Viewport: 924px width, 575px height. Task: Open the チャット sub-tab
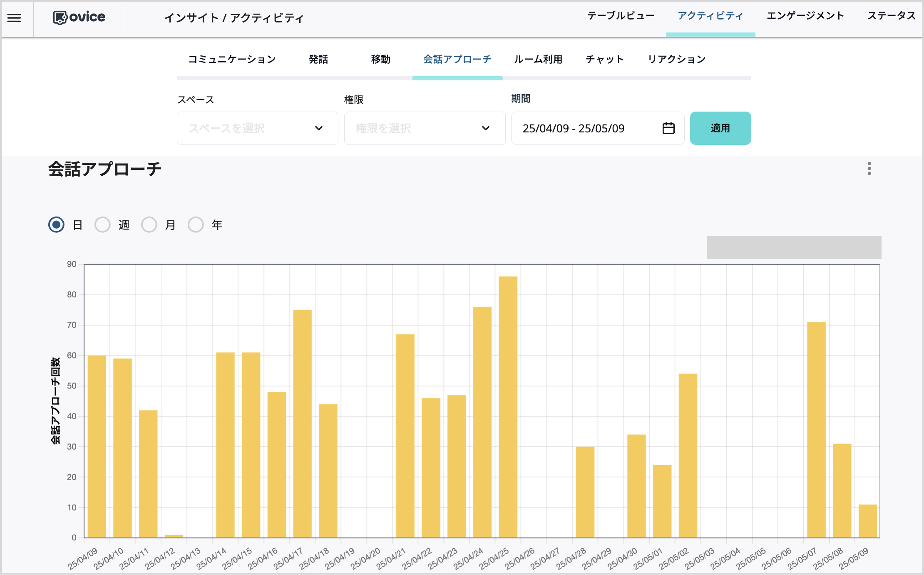point(605,60)
